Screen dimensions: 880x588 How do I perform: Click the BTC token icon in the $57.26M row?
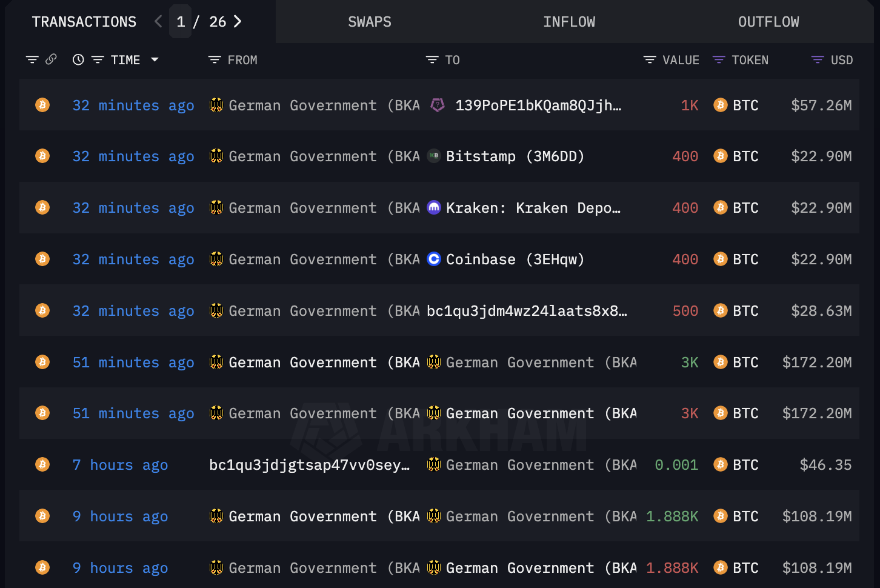[721, 105]
